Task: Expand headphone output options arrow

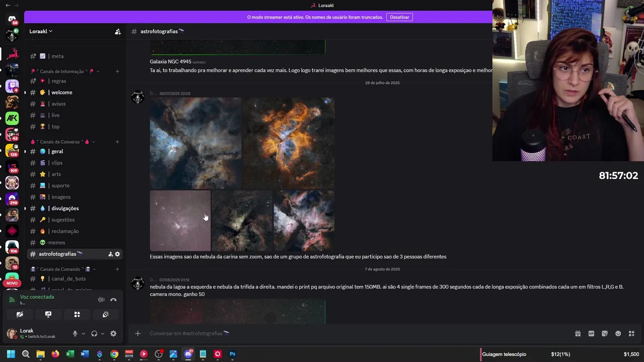Action: pyautogui.click(x=103, y=333)
